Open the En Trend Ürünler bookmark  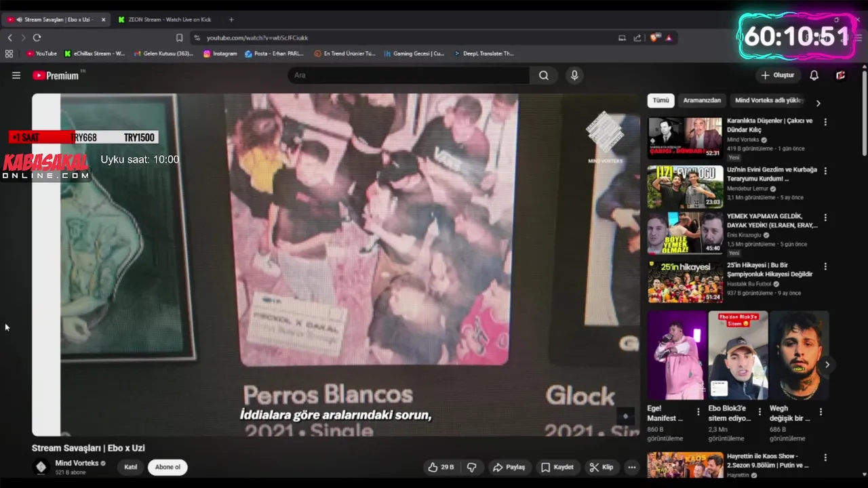[344, 54]
